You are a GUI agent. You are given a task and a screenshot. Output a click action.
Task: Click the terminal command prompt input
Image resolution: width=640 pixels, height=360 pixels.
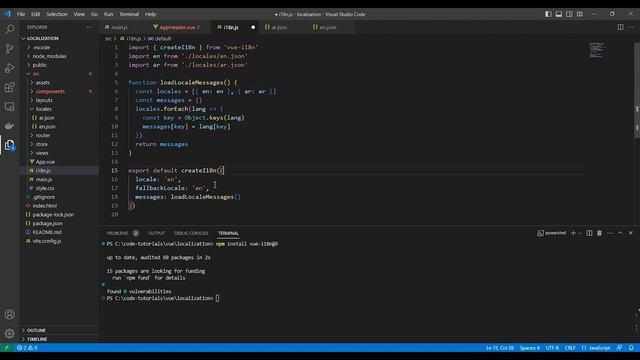pyautogui.click(x=218, y=298)
